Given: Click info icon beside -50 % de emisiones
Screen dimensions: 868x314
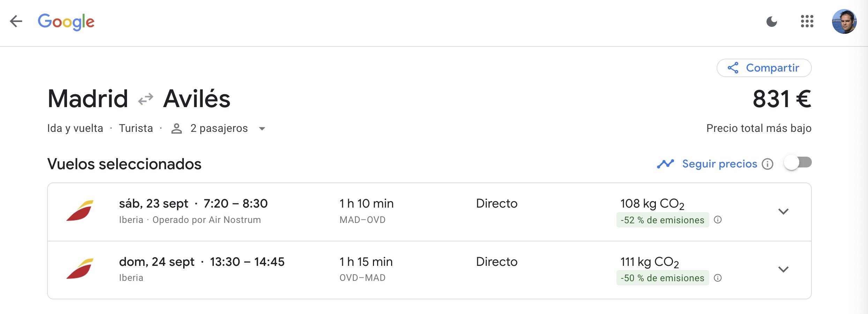Looking at the screenshot, I should [718, 278].
